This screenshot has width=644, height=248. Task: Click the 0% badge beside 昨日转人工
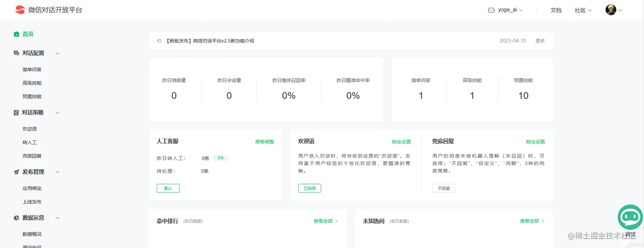221,158
